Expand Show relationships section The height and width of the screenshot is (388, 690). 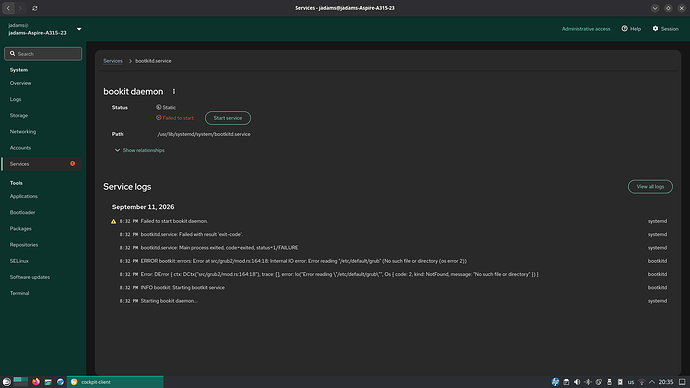139,150
